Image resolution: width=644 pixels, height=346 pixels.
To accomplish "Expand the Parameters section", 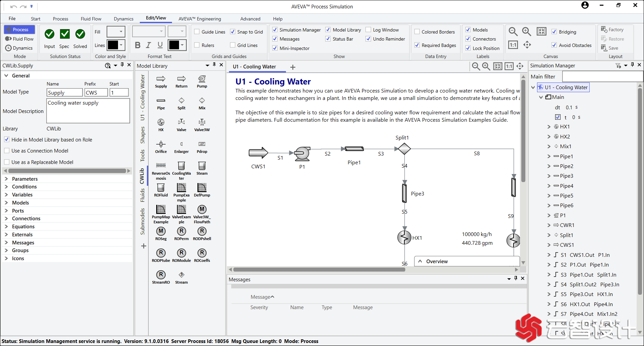I will (6, 179).
